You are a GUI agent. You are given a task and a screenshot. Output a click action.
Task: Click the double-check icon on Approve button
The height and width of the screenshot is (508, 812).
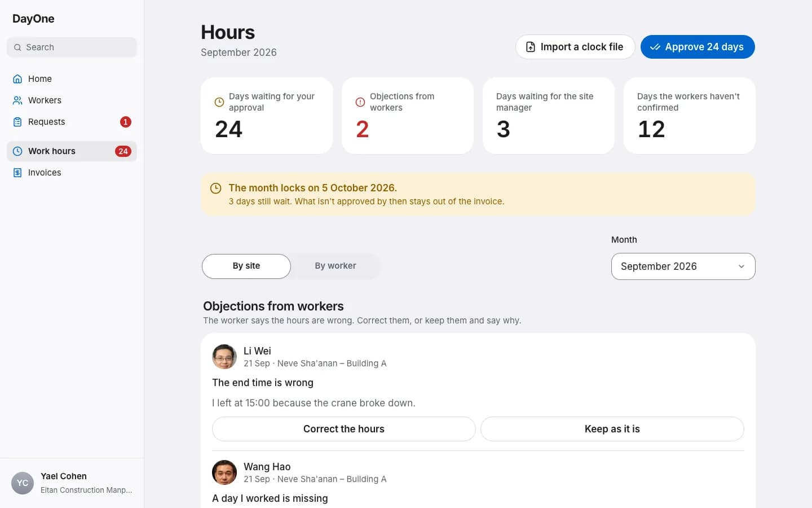[x=655, y=47]
